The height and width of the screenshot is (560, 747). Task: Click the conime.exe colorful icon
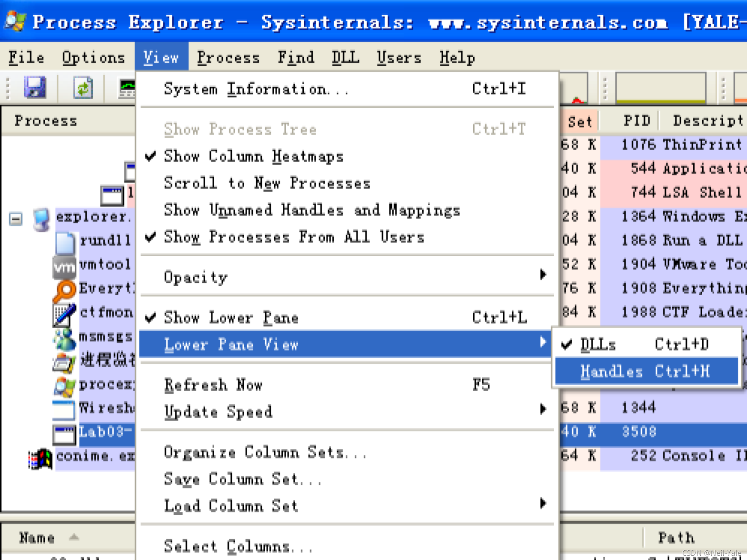[x=40, y=458]
